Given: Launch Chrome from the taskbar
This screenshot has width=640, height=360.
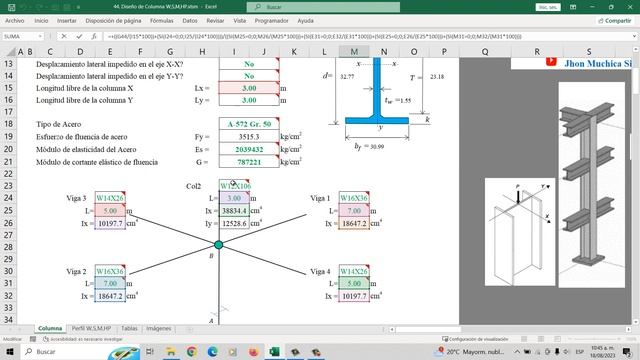Looking at the screenshot, I should tap(191, 351).
